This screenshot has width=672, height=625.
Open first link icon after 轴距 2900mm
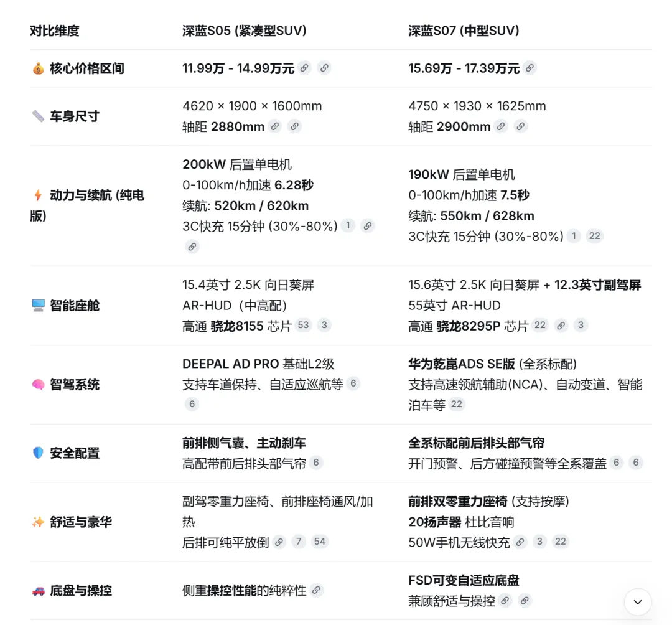pos(500,126)
